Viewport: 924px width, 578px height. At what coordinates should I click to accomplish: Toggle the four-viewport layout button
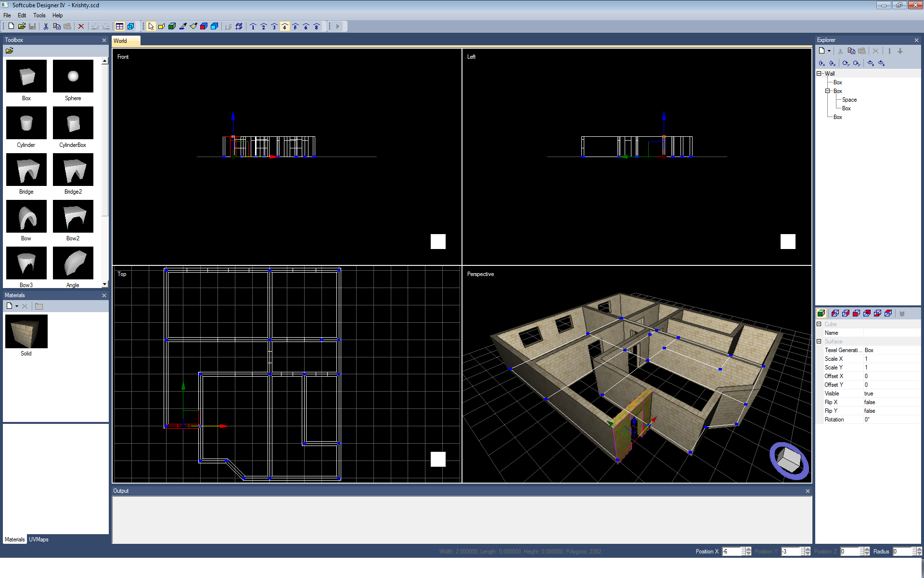pos(120,26)
